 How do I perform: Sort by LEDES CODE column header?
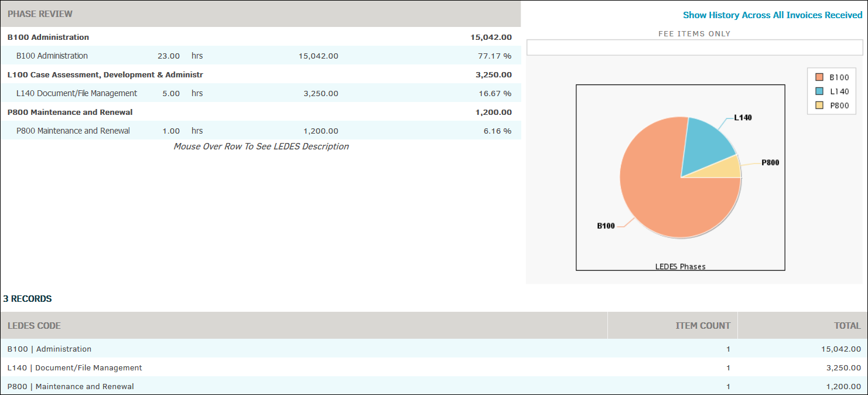tap(34, 326)
